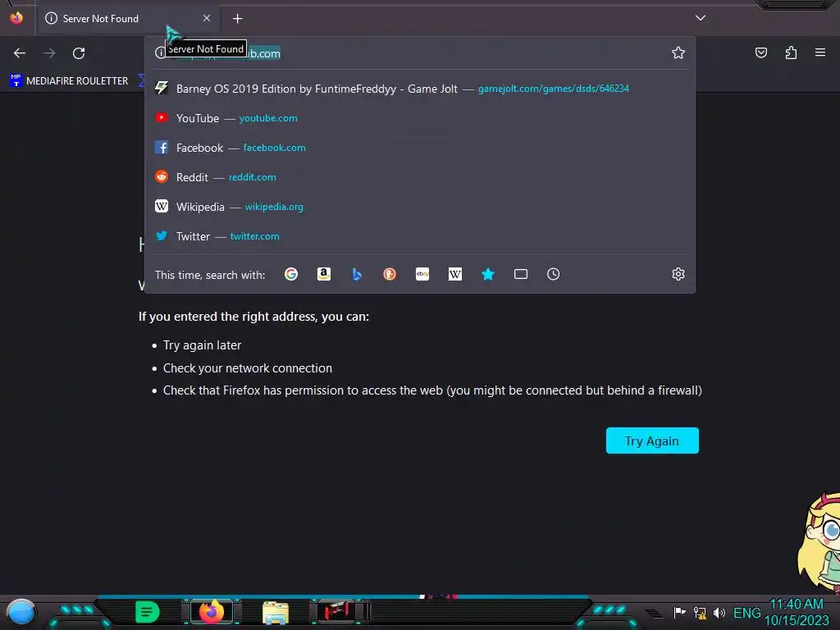Search this time with Google

tap(291, 274)
